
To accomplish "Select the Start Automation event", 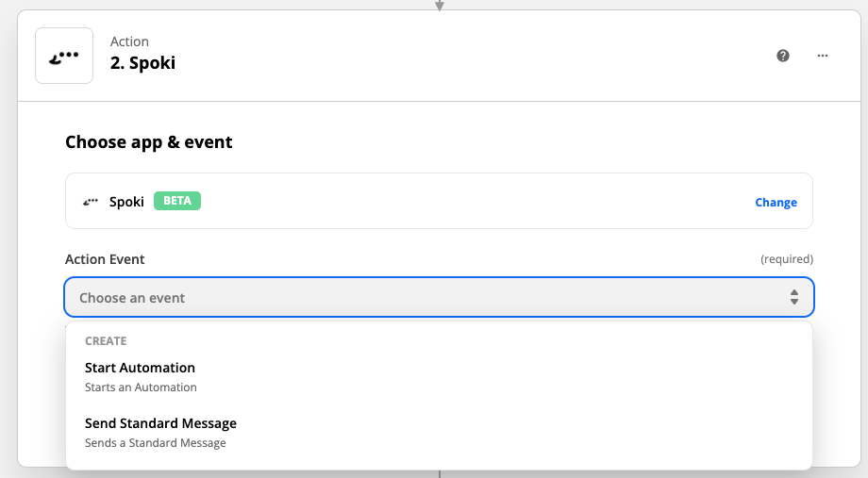I will [140, 368].
